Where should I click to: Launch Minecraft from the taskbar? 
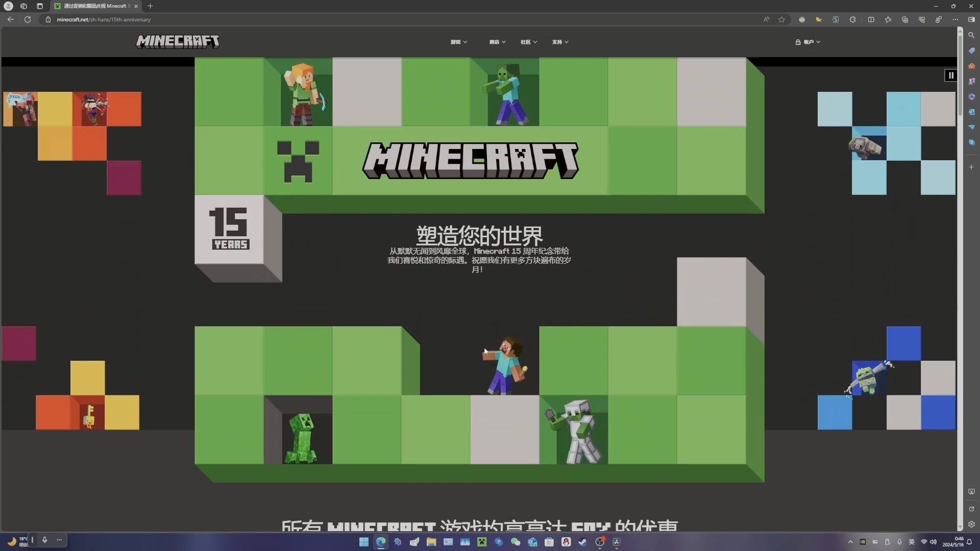(x=482, y=542)
